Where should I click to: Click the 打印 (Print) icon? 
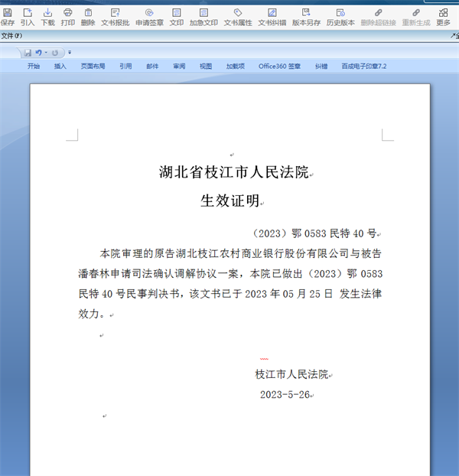coord(67,17)
